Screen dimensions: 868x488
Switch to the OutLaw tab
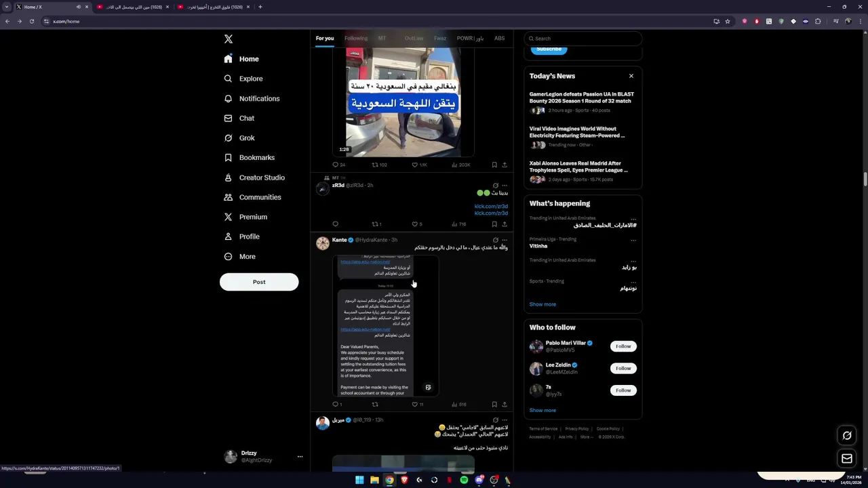coord(414,39)
